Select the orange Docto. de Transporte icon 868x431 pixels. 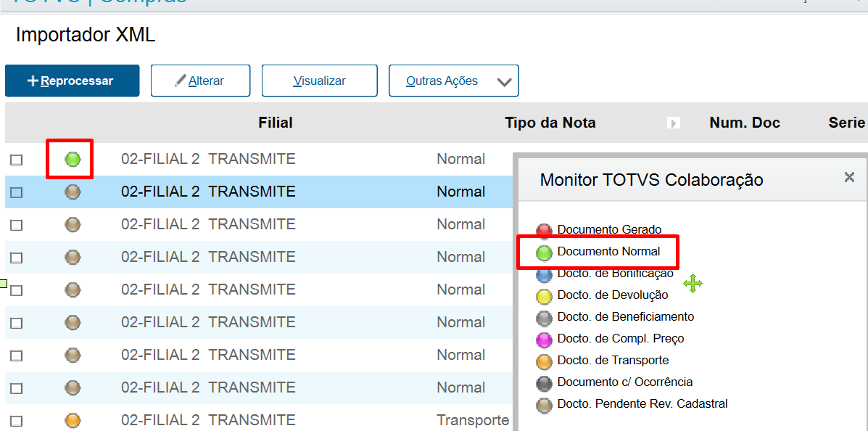click(545, 361)
